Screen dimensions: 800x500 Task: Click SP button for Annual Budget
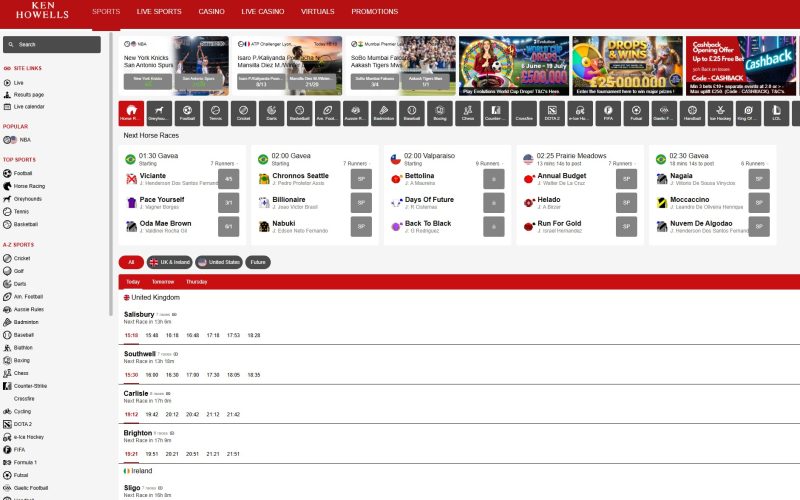coord(627,179)
